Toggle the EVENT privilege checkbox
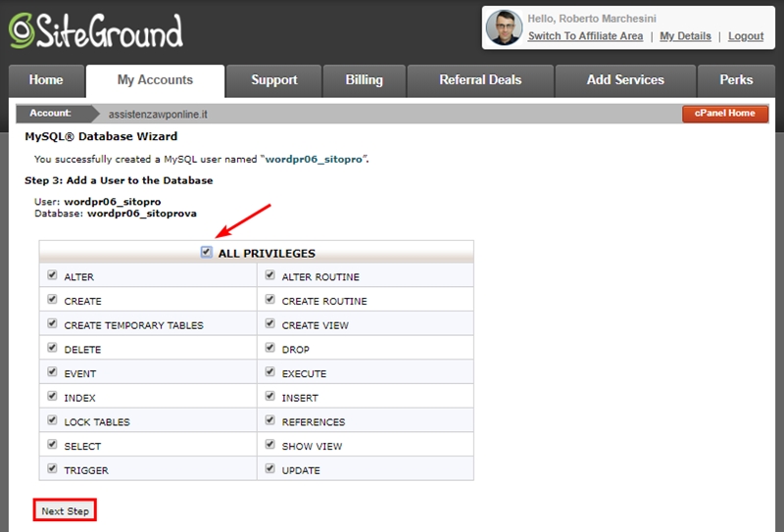 52,371
